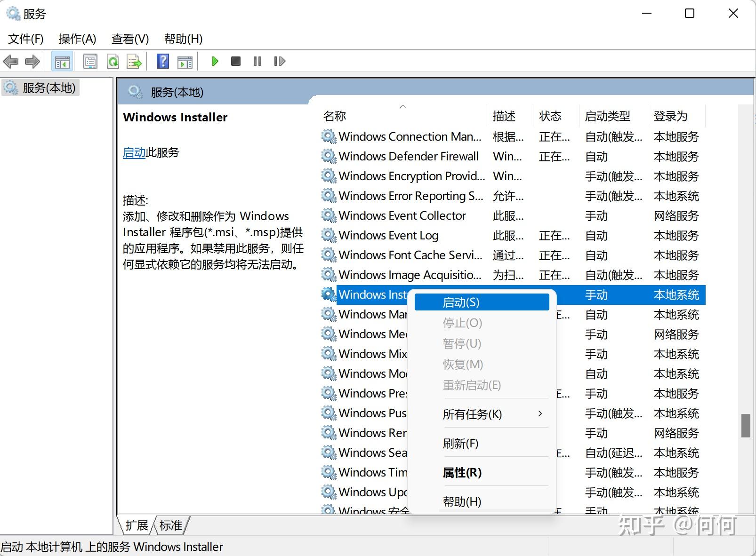This screenshot has width=756, height=556.
Task: Select Windows Connection Manager service row
Action: click(512, 136)
